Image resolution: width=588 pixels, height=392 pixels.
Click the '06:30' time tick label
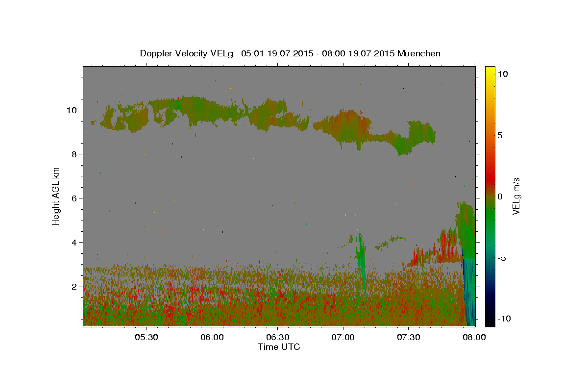pos(278,337)
